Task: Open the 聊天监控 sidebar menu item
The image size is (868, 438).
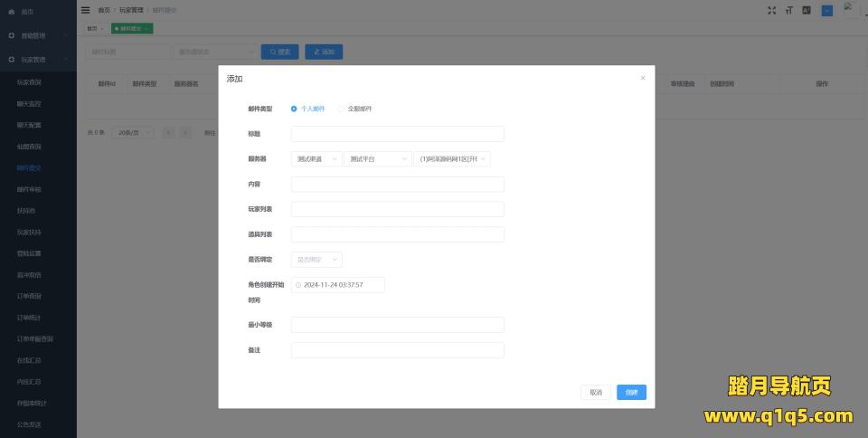Action: pyautogui.click(x=29, y=103)
